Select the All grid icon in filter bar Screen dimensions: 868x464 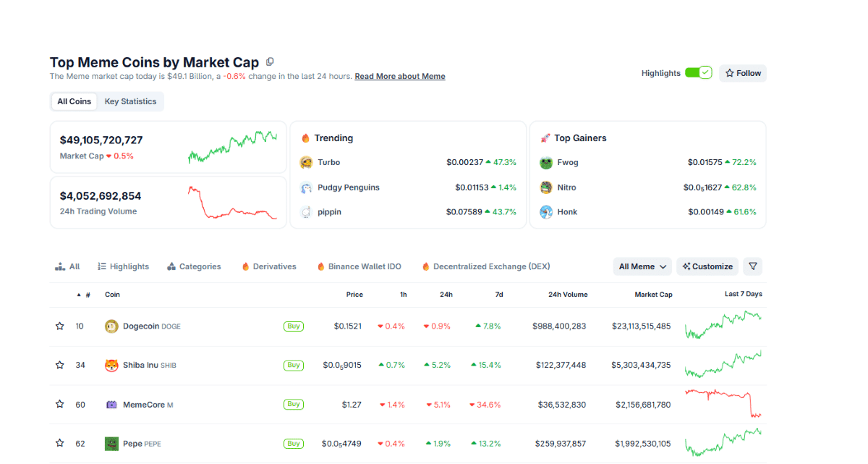[60, 266]
